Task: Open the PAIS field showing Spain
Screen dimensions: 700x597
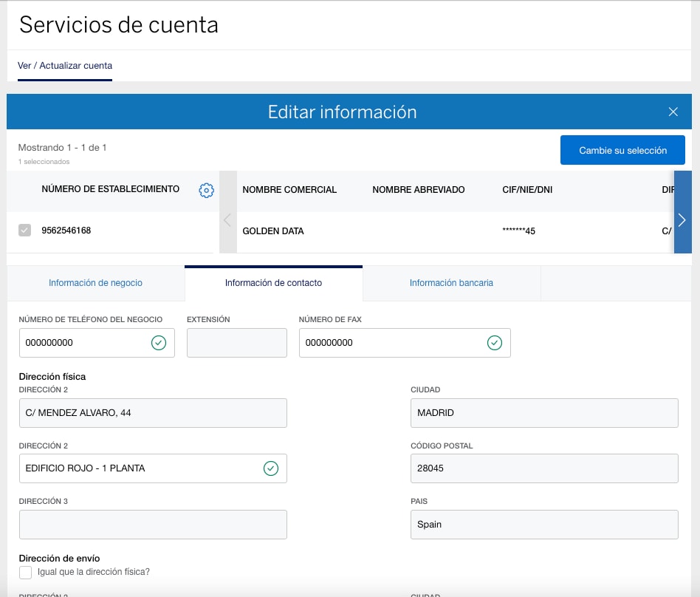Action: point(544,525)
